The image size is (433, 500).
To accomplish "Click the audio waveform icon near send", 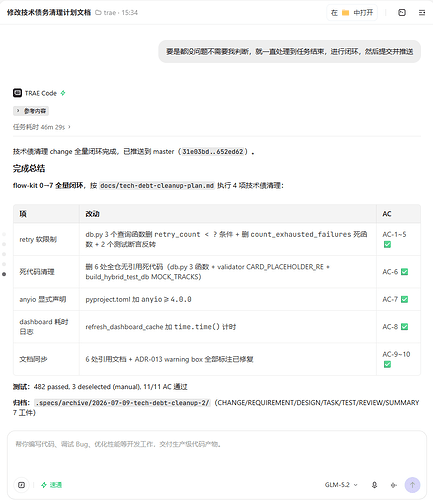I will pyautogui.click(x=394, y=485).
